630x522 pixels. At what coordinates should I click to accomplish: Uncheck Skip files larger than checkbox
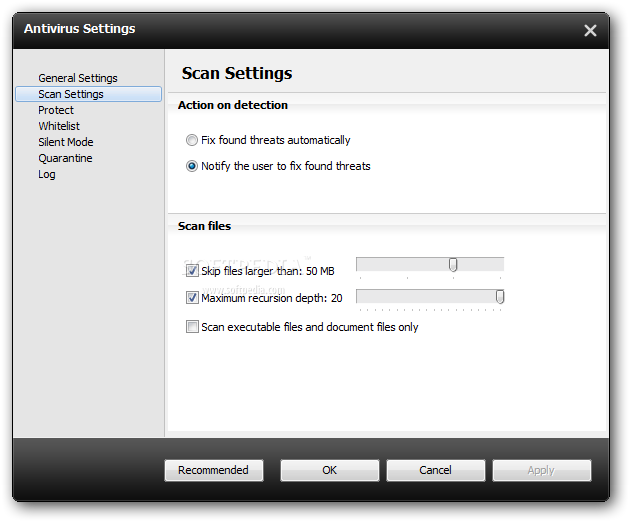point(192,271)
